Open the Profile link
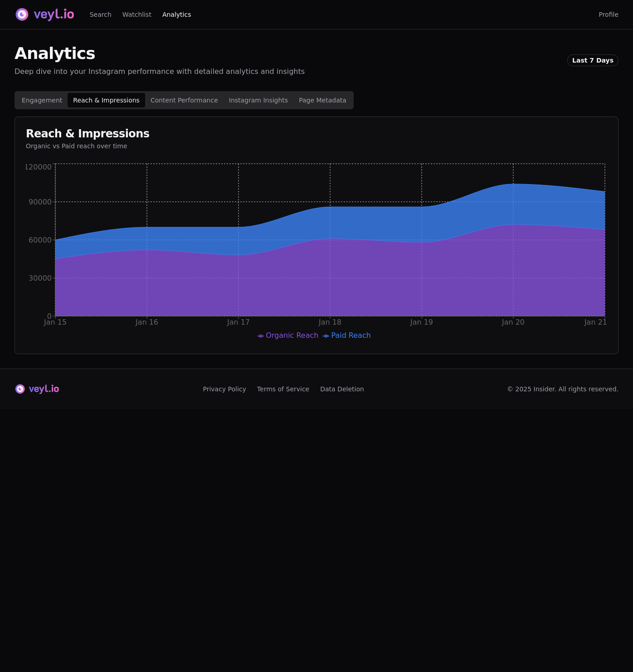The height and width of the screenshot is (672, 633). tap(608, 15)
